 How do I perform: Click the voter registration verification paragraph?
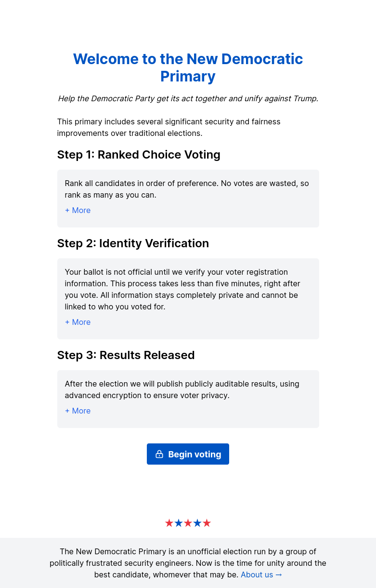pos(183,289)
